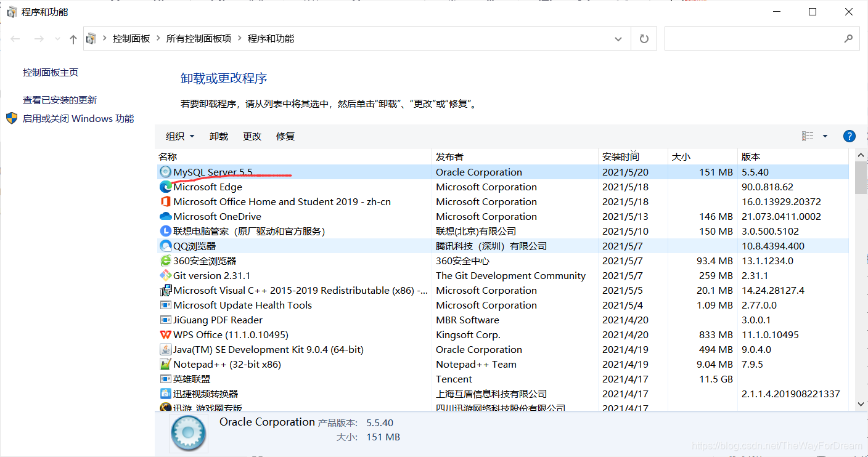Screen dimensions: 868x457
Task: Open the 组织 dropdown menu
Action: pos(181,136)
